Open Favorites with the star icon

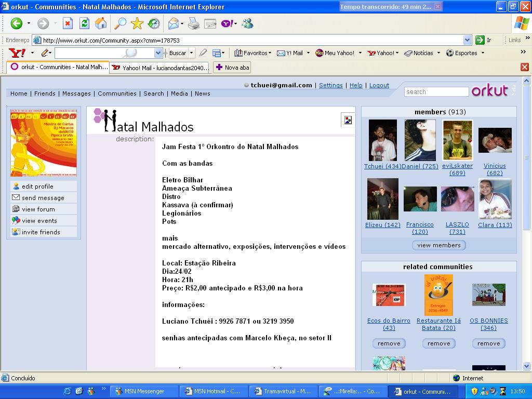pos(137,23)
